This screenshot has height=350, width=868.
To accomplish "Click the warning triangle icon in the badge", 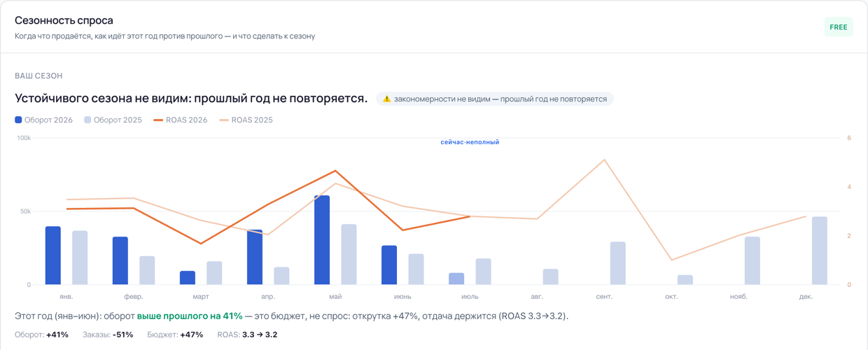I will 386,99.
